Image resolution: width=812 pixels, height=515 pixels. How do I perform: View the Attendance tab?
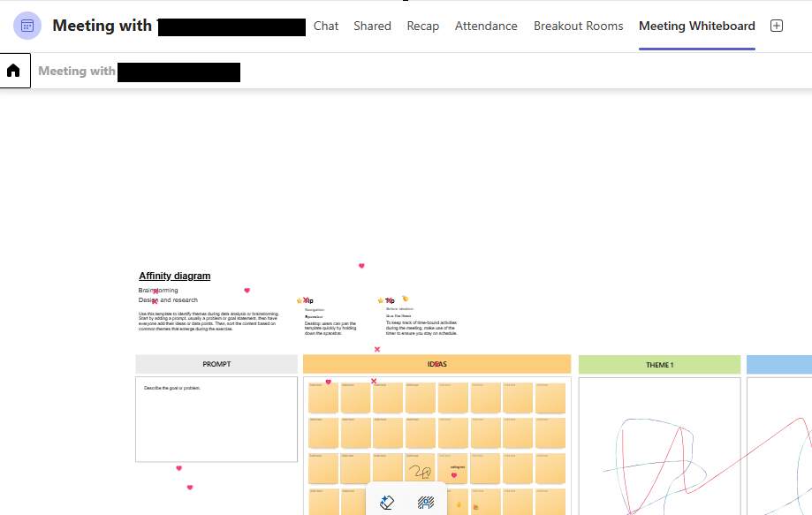tap(486, 26)
